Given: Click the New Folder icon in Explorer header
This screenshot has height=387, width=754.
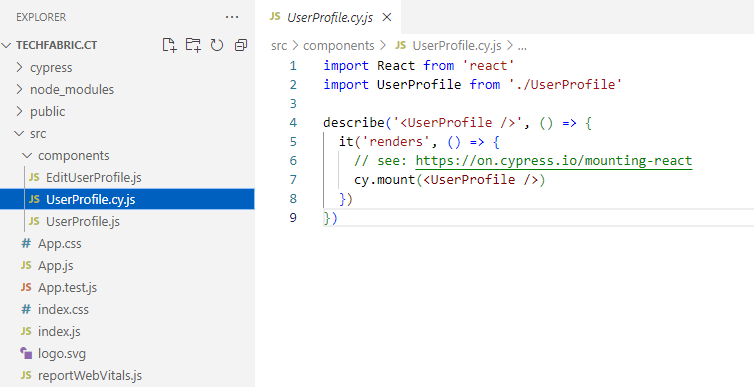Looking at the screenshot, I should 193,45.
